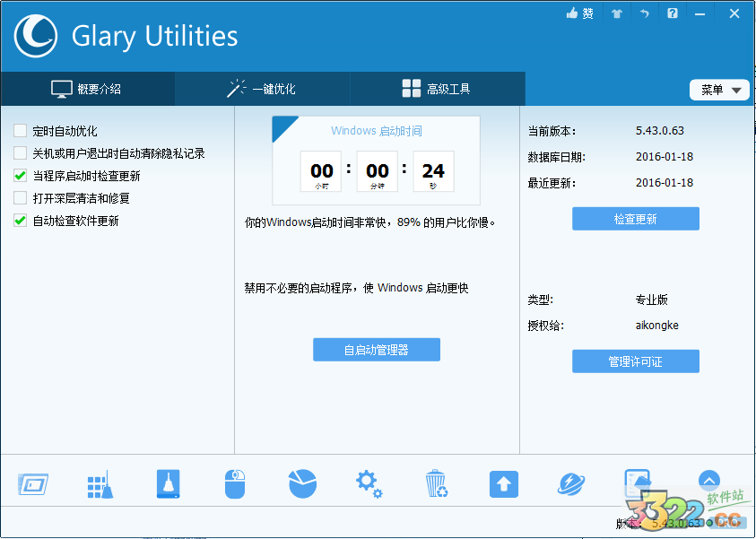Open the planet browser assistant icon
Image resolution: width=756 pixels, height=539 pixels.
point(571,484)
